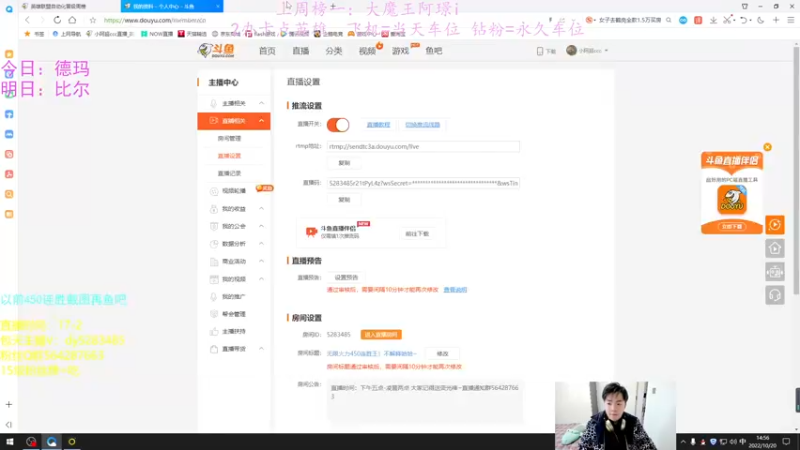
Task: Click the room announcement text area
Action: pos(425,401)
